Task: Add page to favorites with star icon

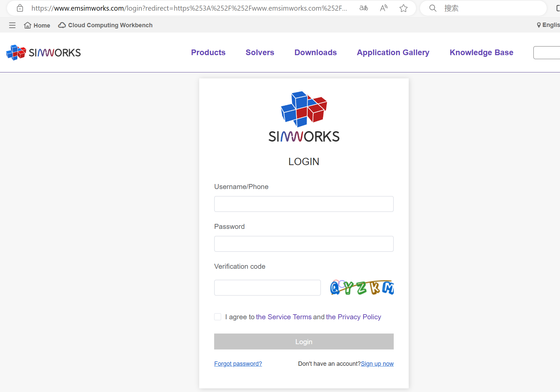Action: click(x=404, y=8)
